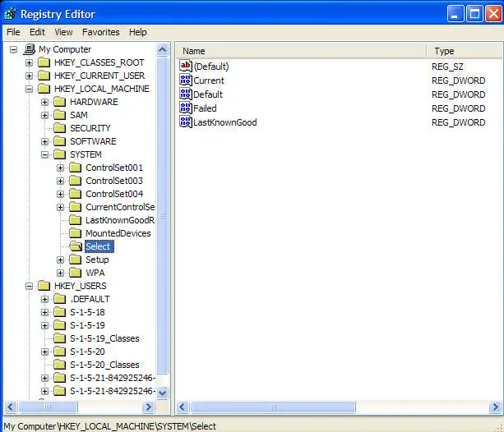This screenshot has height=432, width=504.
Task: Collapse the SYSTEM key
Action: [45, 154]
